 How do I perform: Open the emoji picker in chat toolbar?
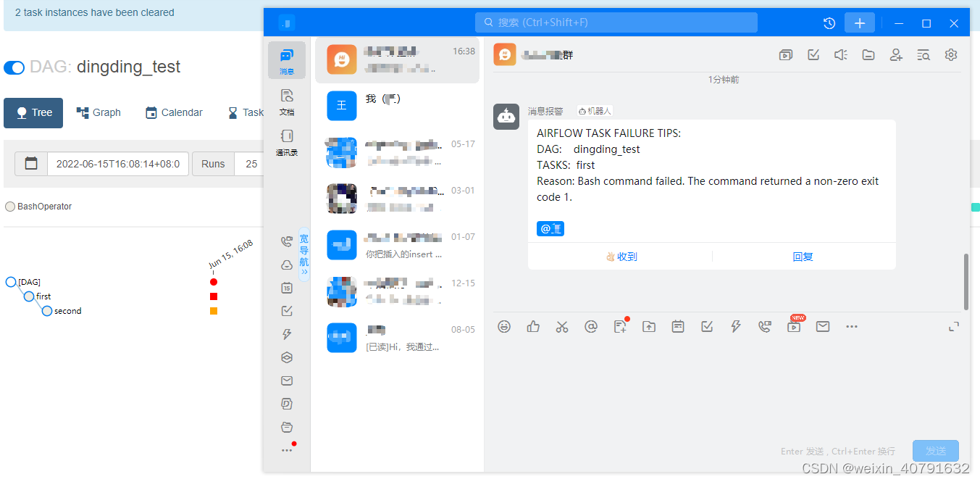pyautogui.click(x=504, y=327)
